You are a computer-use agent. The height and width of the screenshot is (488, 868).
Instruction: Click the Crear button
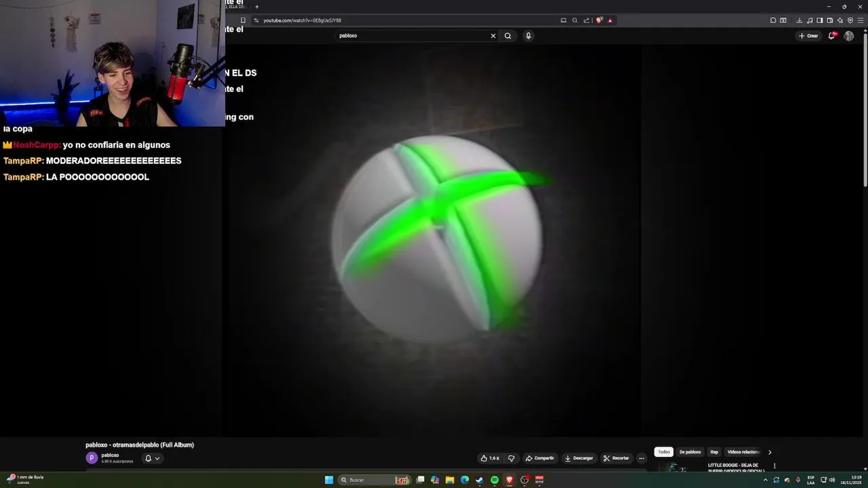coord(808,36)
